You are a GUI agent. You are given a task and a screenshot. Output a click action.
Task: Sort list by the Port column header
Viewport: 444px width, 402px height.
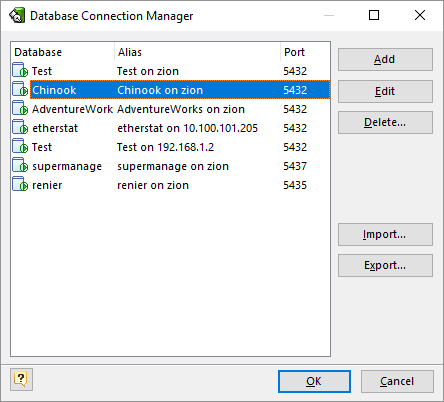[x=305, y=52]
